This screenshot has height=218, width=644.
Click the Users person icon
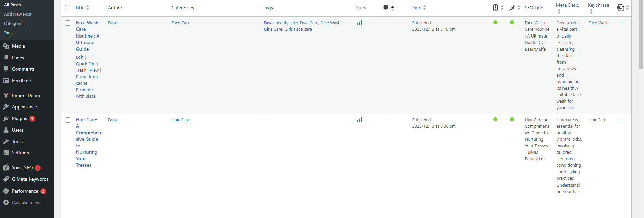pos(6,130)
